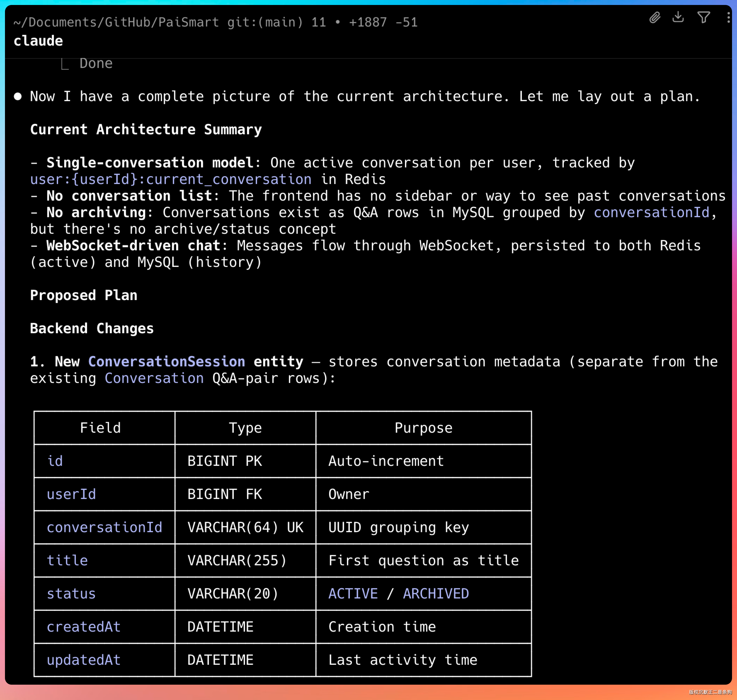Screen dimensions: 737x700
Task: Click the +1887 -51 diff stats
Action: click(x=383, y=22)
